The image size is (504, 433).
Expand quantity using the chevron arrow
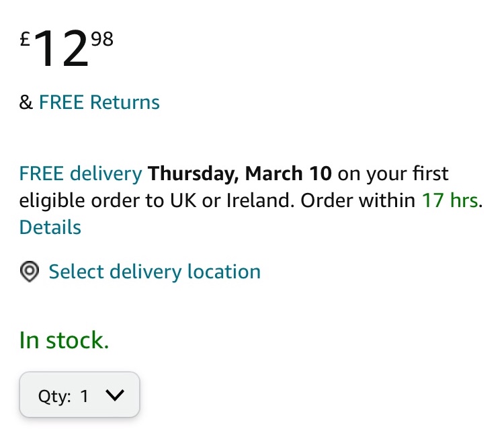coord(115,395)
